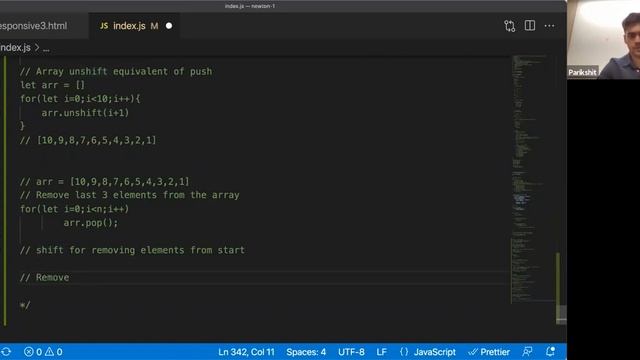This screenshot has width=640, height=360.
Task: Place cursor on "arr.pop();" line
Action: [91, 223]
